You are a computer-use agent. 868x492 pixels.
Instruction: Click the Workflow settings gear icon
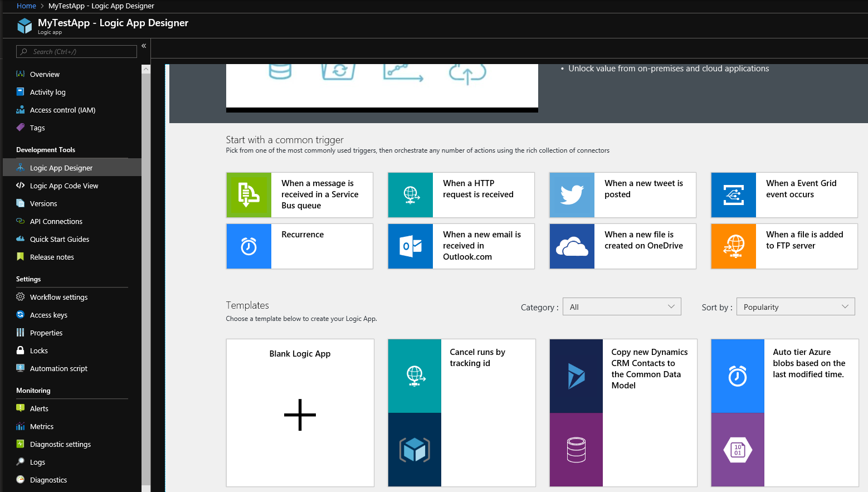(21, 297)
